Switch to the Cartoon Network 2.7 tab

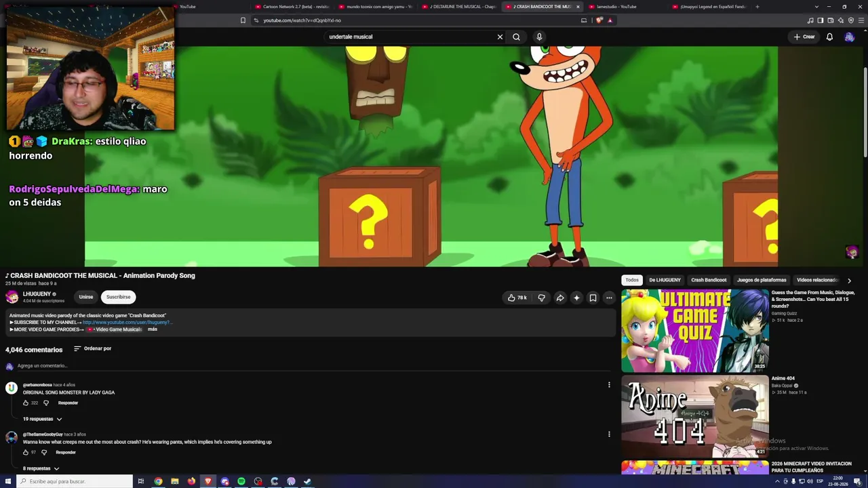click(293, 7)
